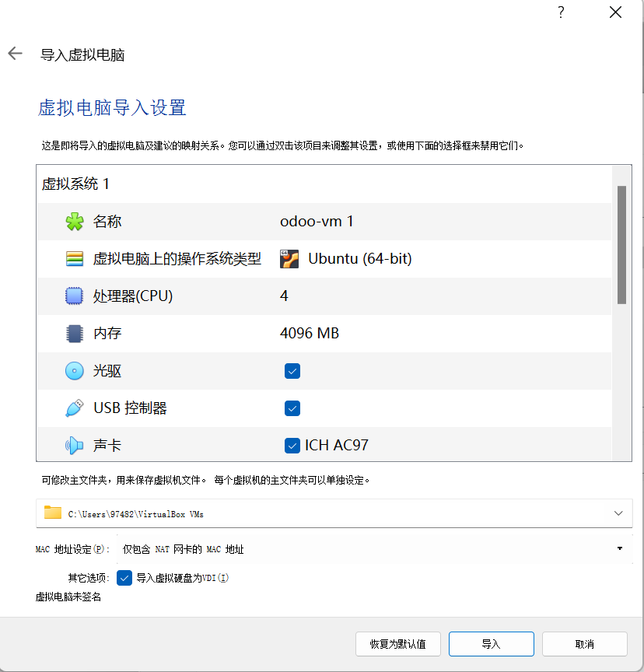The width and height of the screenshot is (644, 672).
Task: Click the C:\Users\97482\VirtualBox VMs path text
Action: tap(136, 514)
